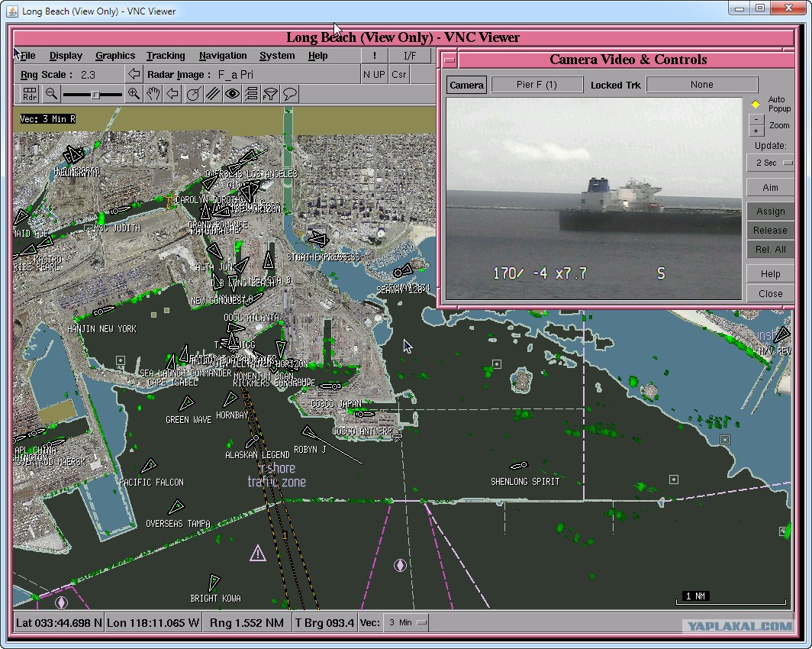
Task: Select the SHENLONG SPIRIT vessel symbol
Action: point(518,466)
